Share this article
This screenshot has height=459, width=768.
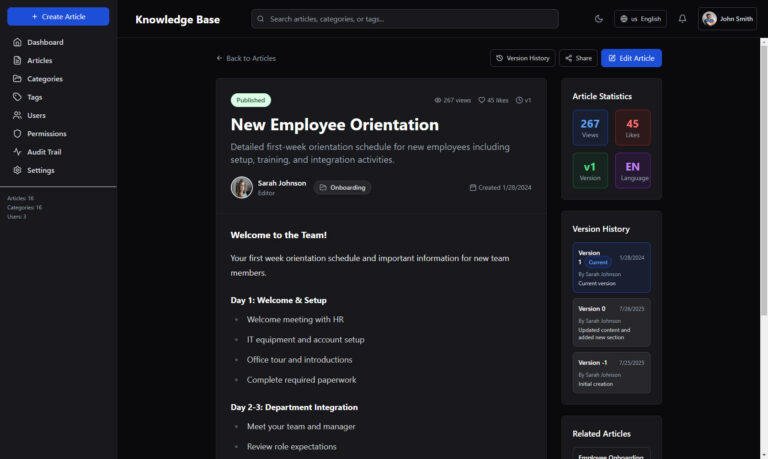(578, 58)
